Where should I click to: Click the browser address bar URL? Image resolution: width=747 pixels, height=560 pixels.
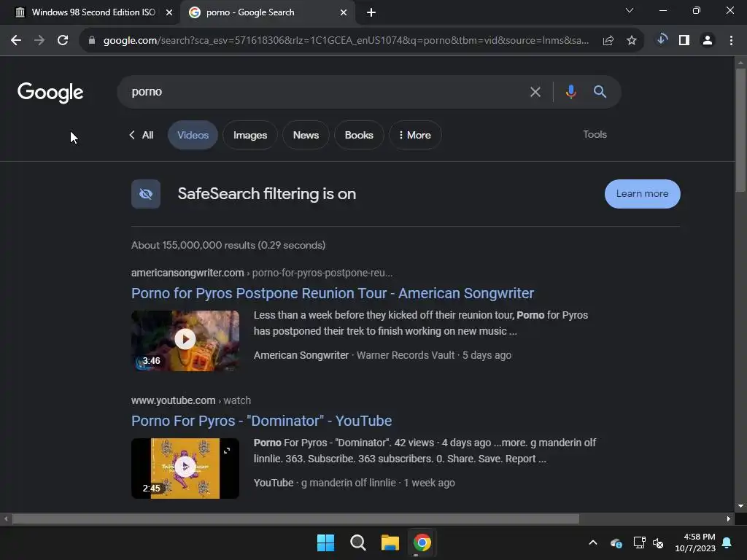tap(346, 41)
